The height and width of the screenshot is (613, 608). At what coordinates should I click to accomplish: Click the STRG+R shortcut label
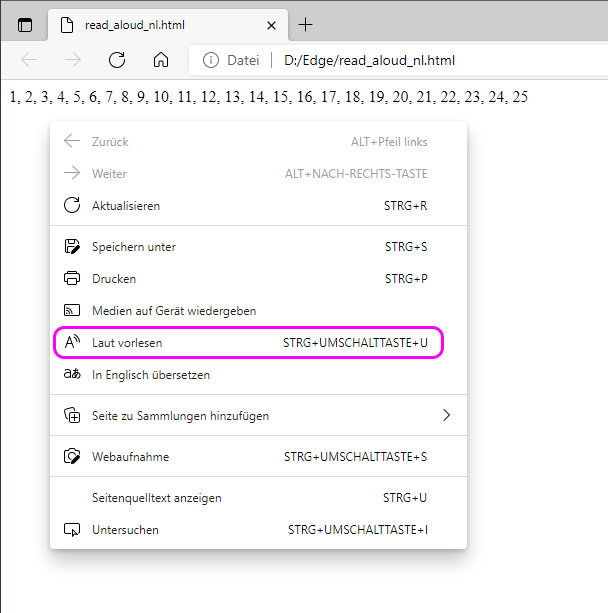405,206
